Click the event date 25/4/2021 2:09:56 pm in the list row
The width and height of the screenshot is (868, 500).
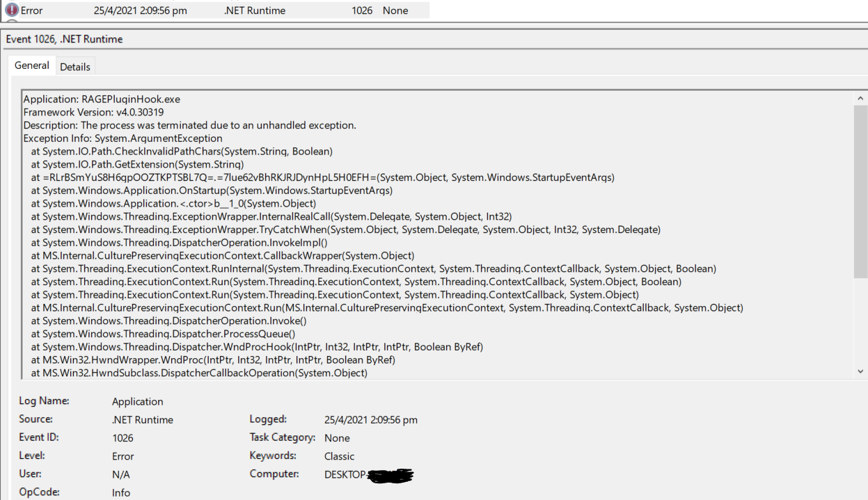pos(140,10)
